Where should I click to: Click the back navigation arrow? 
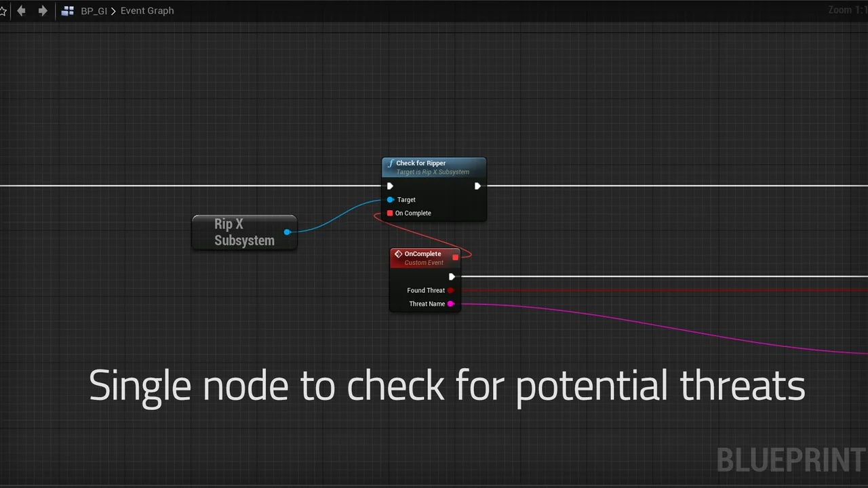click(21, 10)
